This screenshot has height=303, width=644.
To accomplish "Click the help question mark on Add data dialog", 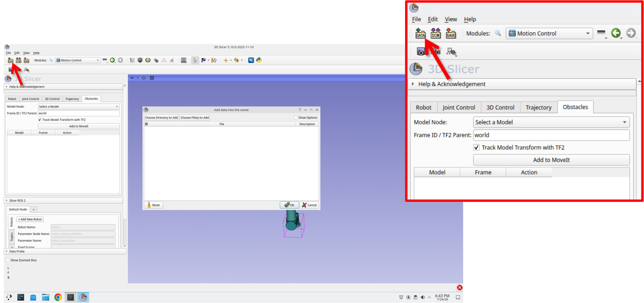I will pyautogui.click(x=299, y=110).
